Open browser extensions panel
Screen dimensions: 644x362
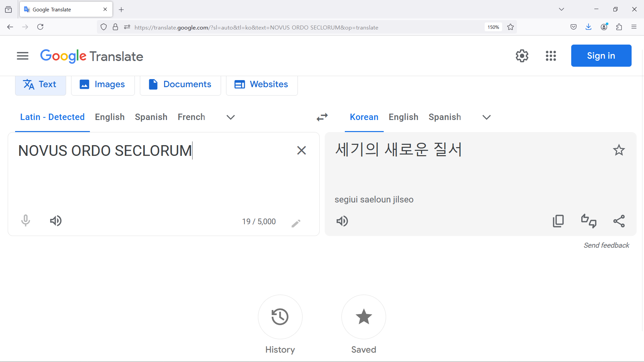coord(619,27)
